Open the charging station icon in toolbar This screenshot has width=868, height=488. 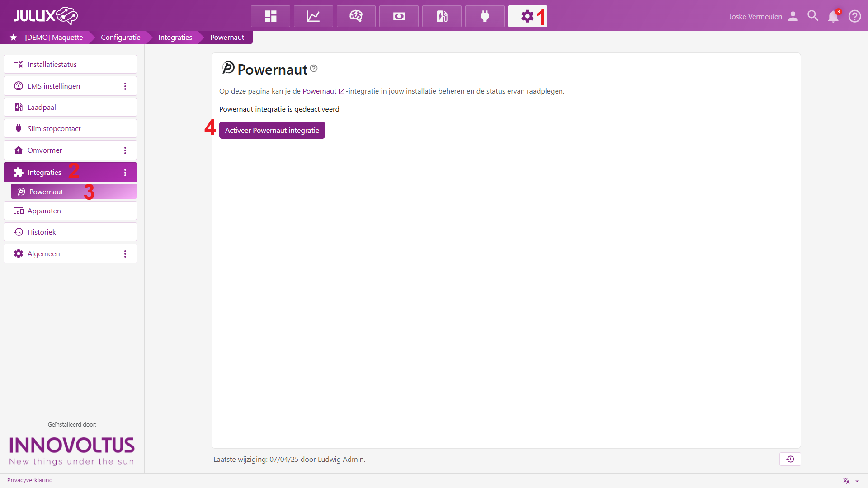(x=442, y=16)
